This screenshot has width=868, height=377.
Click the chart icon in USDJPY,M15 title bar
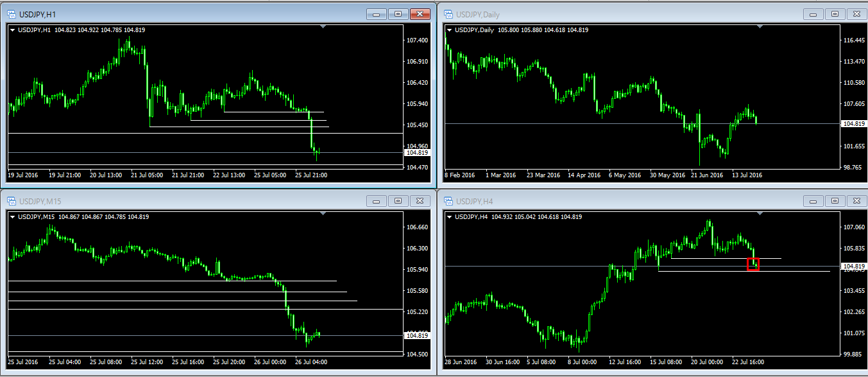12,201
